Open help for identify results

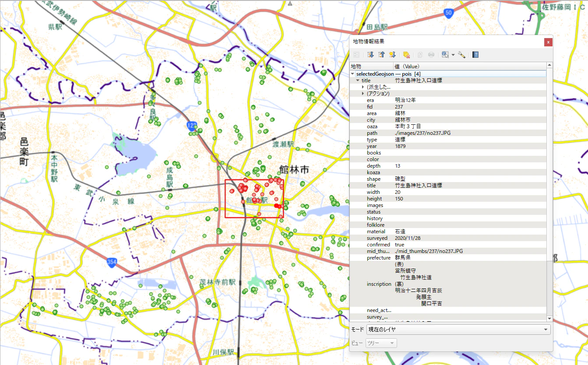click(475, 55)
